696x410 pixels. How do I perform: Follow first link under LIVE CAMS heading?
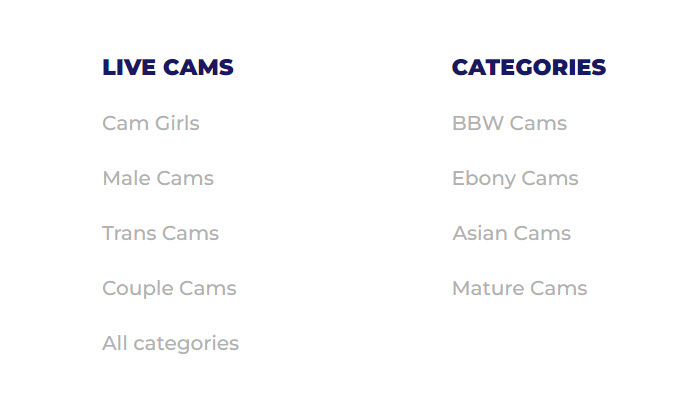[151, 123]
